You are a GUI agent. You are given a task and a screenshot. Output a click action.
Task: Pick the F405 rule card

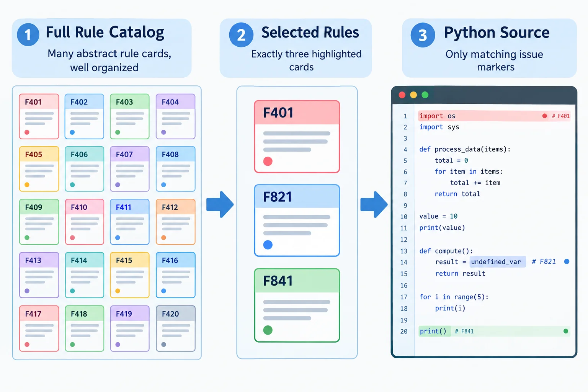(39, 169)
